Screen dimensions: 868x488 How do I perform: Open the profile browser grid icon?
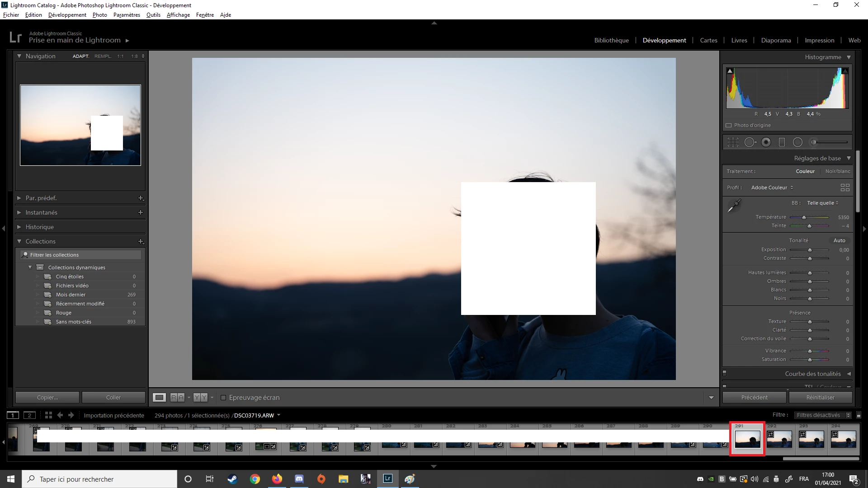tap(844, 188)
